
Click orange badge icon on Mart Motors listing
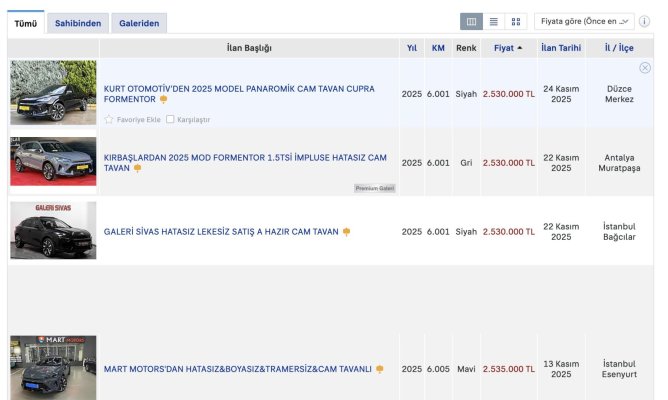(x=380, y=370)
